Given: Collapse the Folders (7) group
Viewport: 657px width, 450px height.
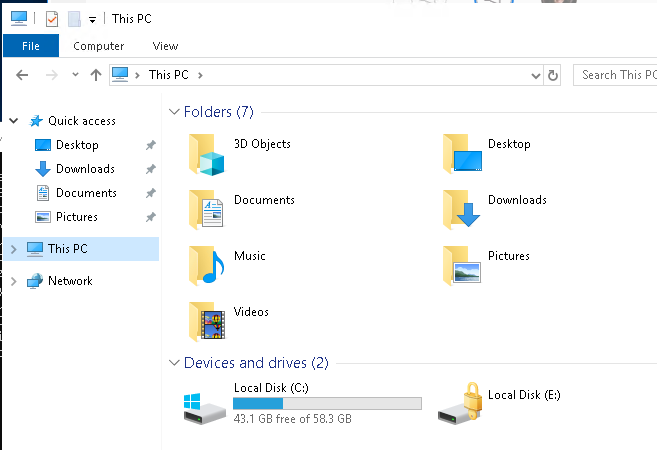Looking at the screenshot, I should 175,112.
